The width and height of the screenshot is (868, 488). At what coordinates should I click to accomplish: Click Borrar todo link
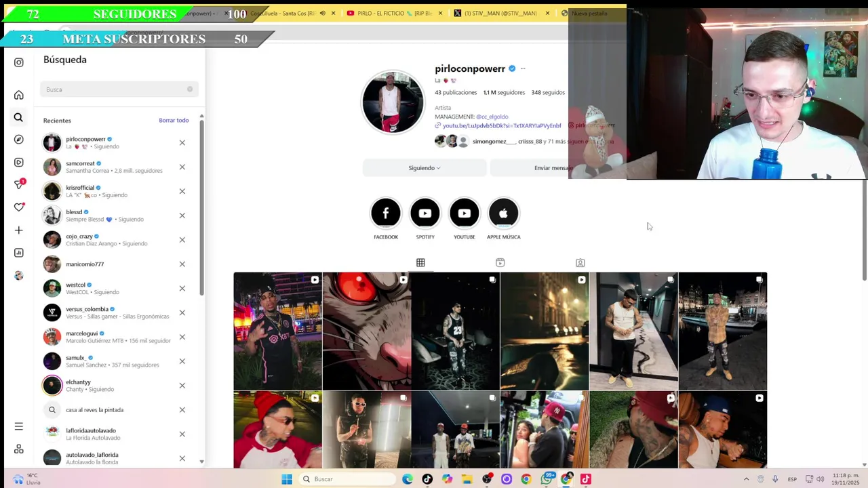(x=174, y=120)
